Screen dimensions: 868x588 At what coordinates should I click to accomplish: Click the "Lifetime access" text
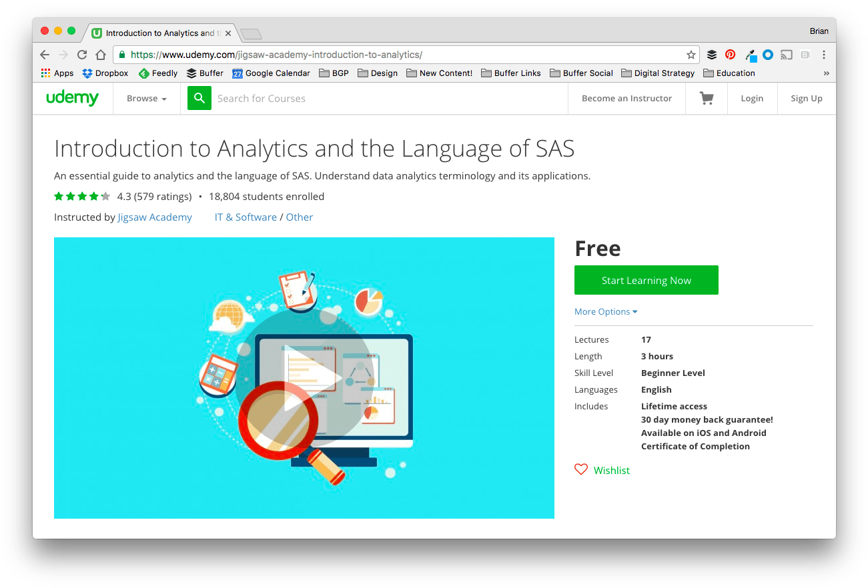click(674, 406)
